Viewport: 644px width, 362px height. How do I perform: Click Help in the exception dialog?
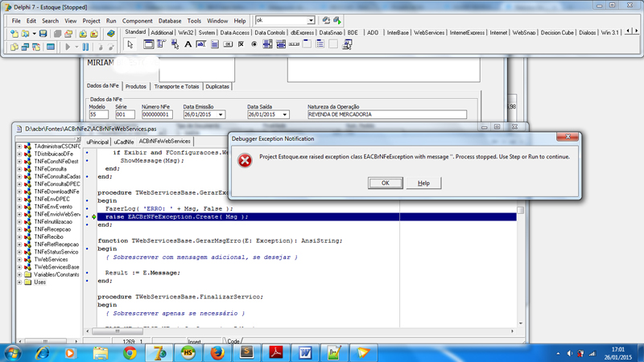tap(423, 183)
